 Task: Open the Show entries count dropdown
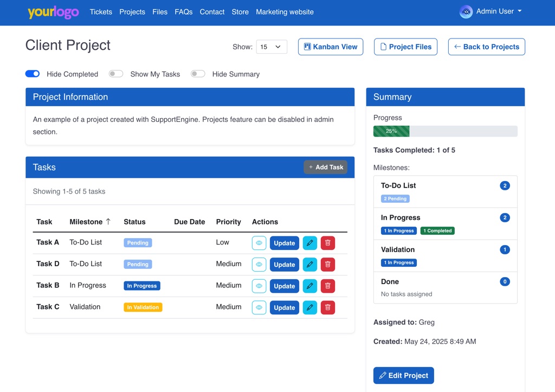[271, 47]
